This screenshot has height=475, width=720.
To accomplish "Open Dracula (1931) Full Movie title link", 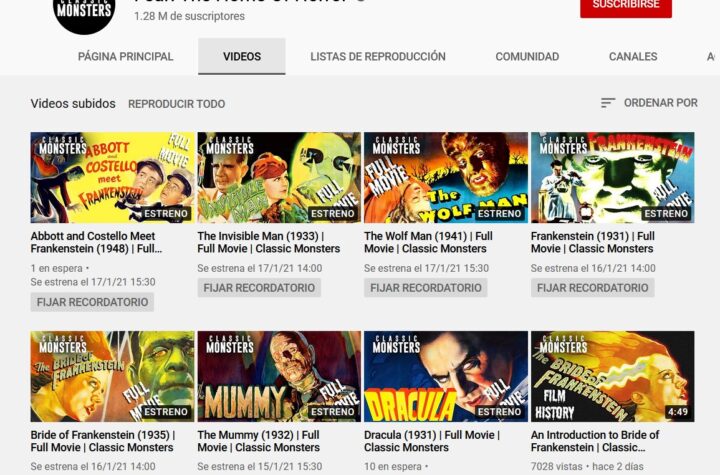I will 432,441.
